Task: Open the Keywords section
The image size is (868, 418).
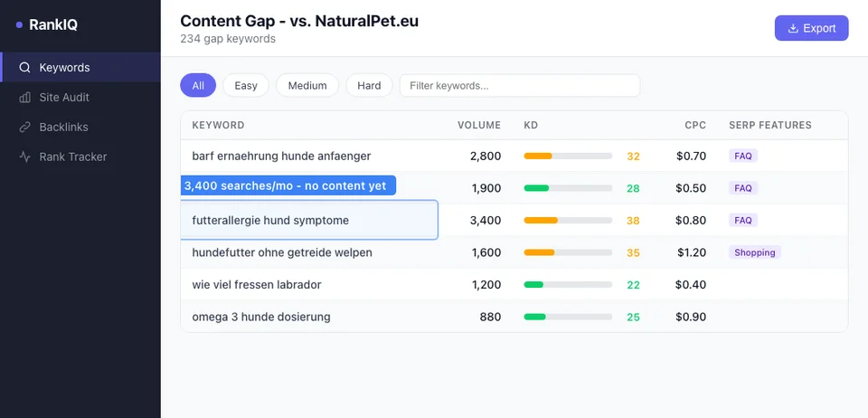Action: [x=80, y=68]
